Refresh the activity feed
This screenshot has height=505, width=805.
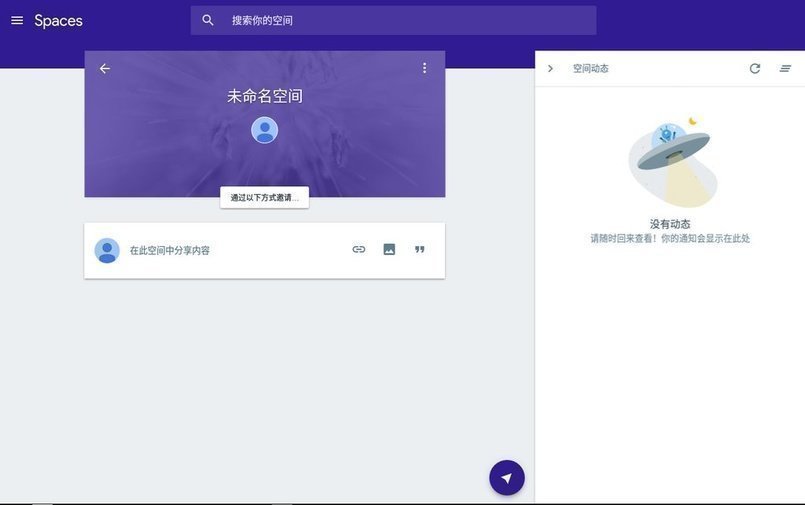tap(755, 68)
